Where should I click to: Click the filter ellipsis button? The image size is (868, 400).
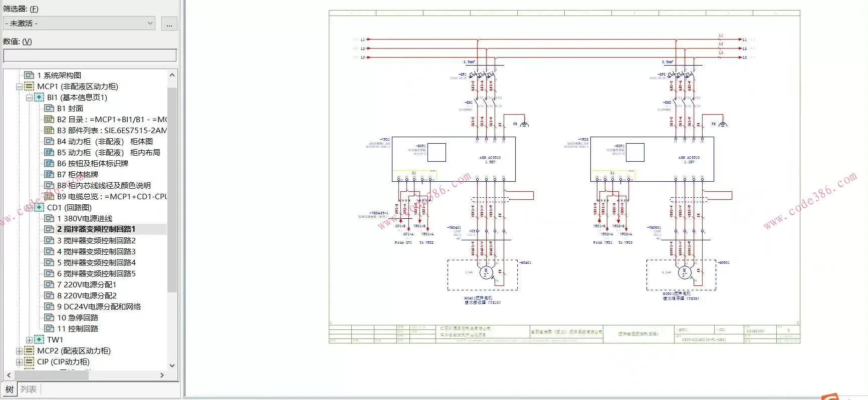tap(169, 24)
